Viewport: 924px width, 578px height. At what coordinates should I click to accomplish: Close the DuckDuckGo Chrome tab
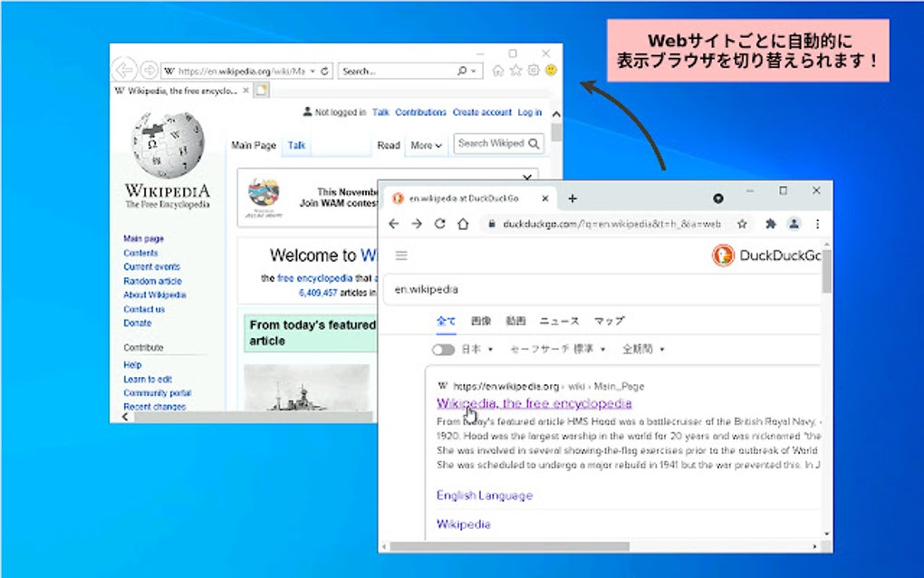pos(545,198)
